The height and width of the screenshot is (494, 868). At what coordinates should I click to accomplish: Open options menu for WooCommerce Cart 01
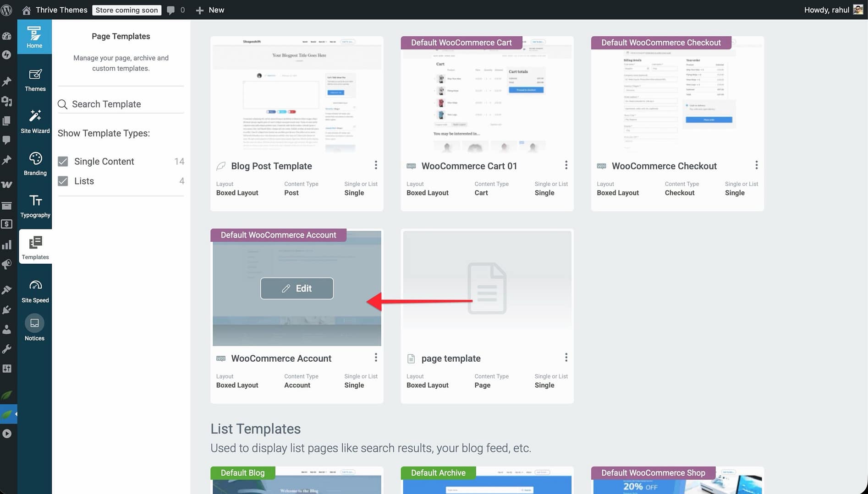point(566,165)
